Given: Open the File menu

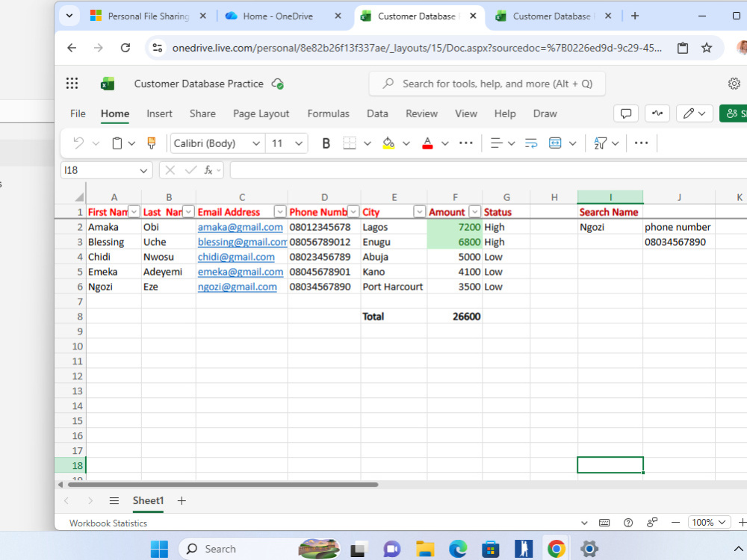Looking at the screenshot, I should [x=78, y=113].
